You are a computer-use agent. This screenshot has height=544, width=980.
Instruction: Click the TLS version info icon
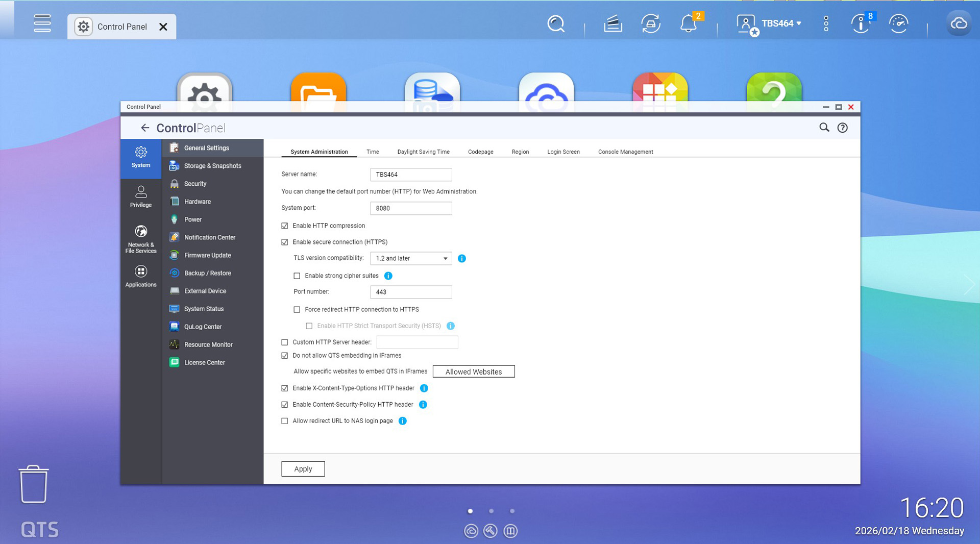click(462, 259)
